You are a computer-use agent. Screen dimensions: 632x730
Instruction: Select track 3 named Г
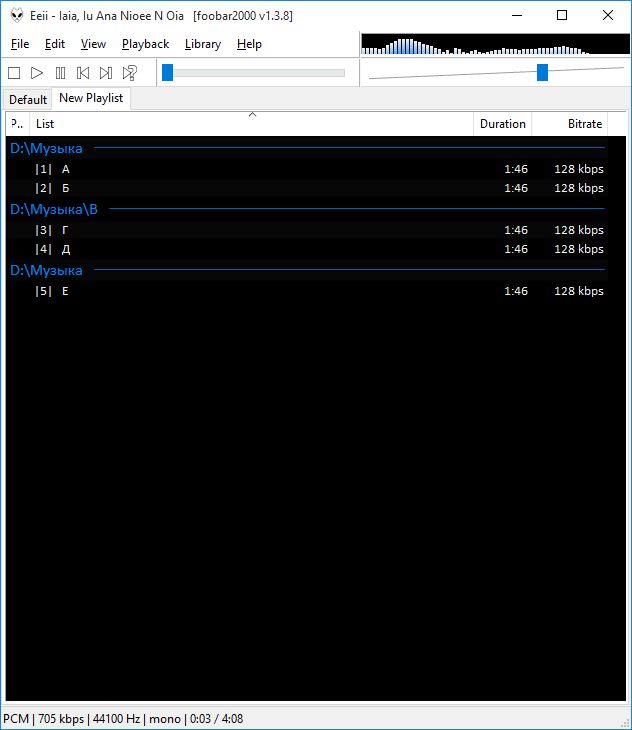(x=65, y=230)
